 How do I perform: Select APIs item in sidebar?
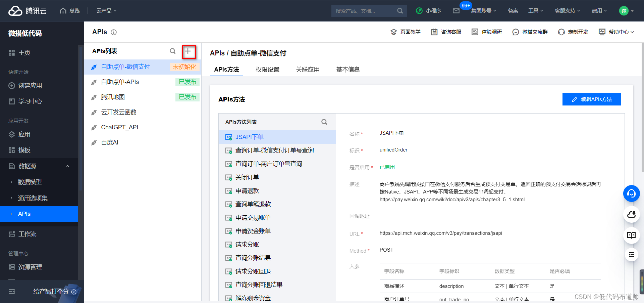tap(39, 214)
